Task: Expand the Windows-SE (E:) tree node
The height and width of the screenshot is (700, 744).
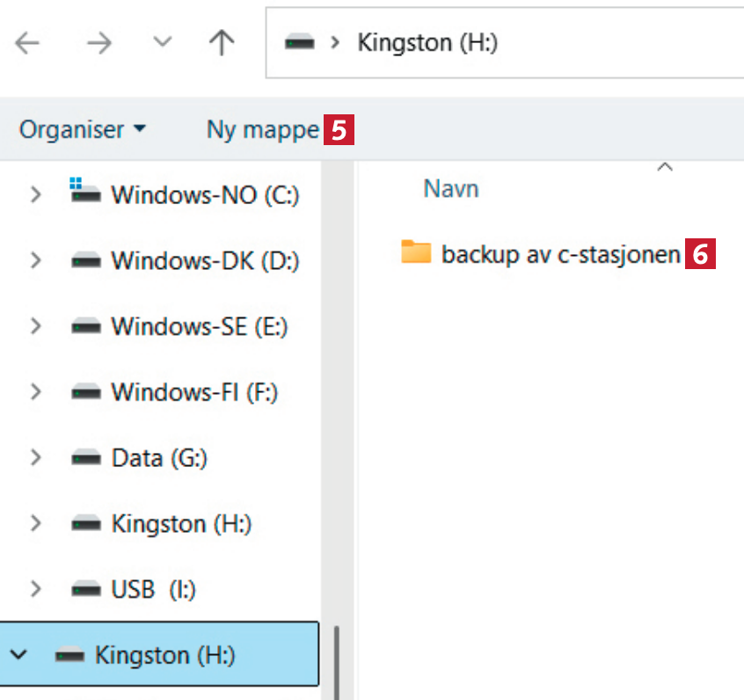Action: coord(35,326)
